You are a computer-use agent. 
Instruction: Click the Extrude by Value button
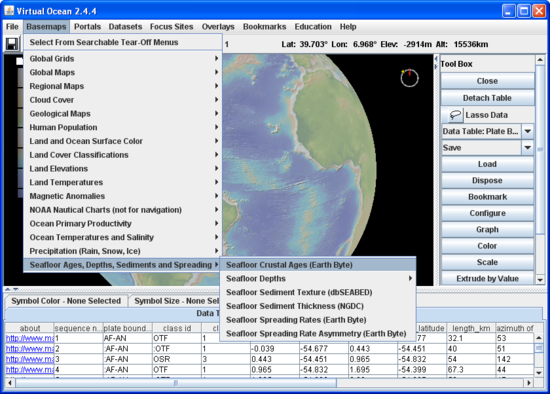point(487,279)
